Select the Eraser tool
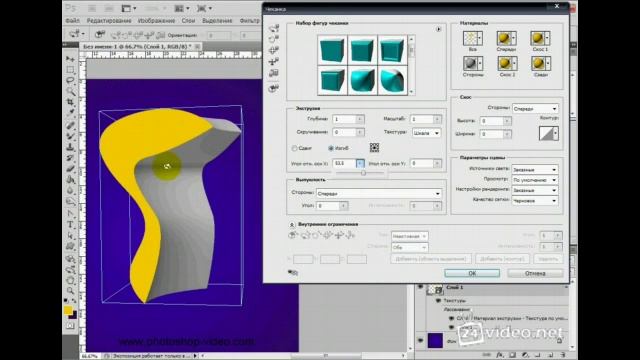The image size is (640, 360). (71, 169)
